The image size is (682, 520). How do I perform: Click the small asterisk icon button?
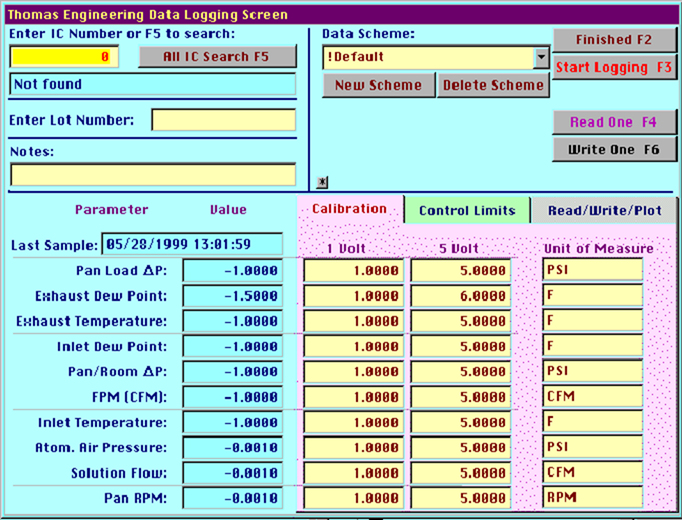(322, 182)
